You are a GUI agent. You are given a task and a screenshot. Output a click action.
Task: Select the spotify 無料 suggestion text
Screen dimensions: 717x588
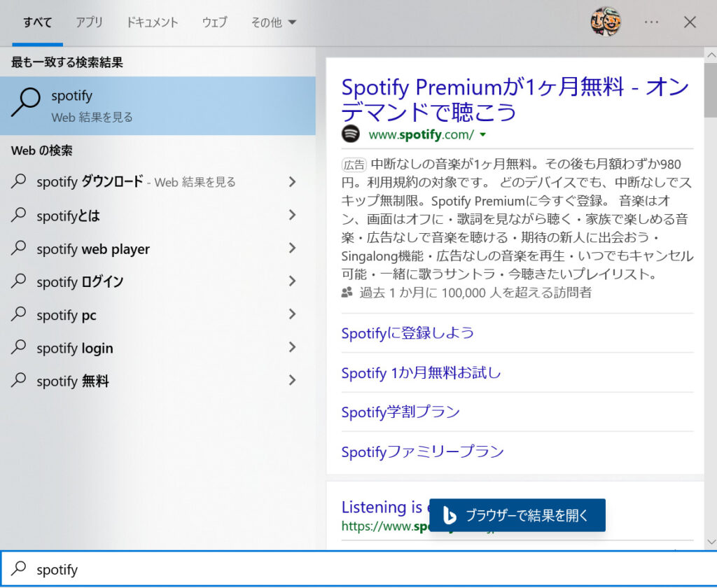(x=73, y=381)
